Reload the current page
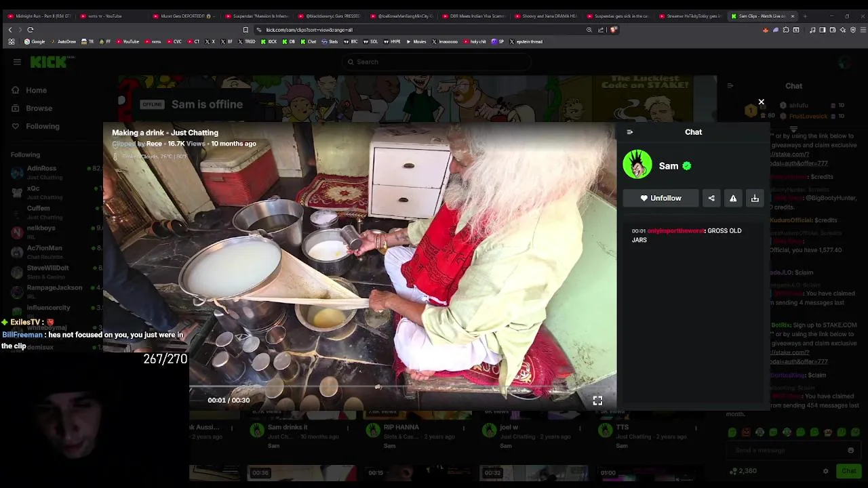 tap(31, 30)
